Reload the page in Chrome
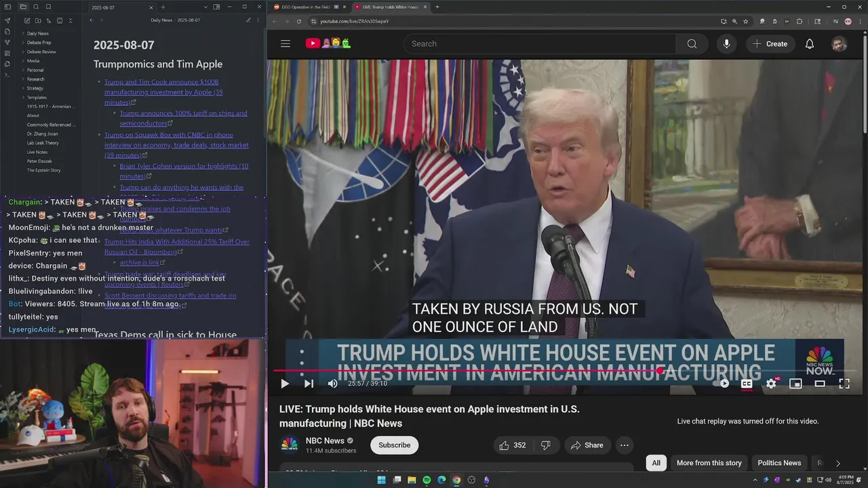The image size is (868, 488). click(x=299, y=21)
